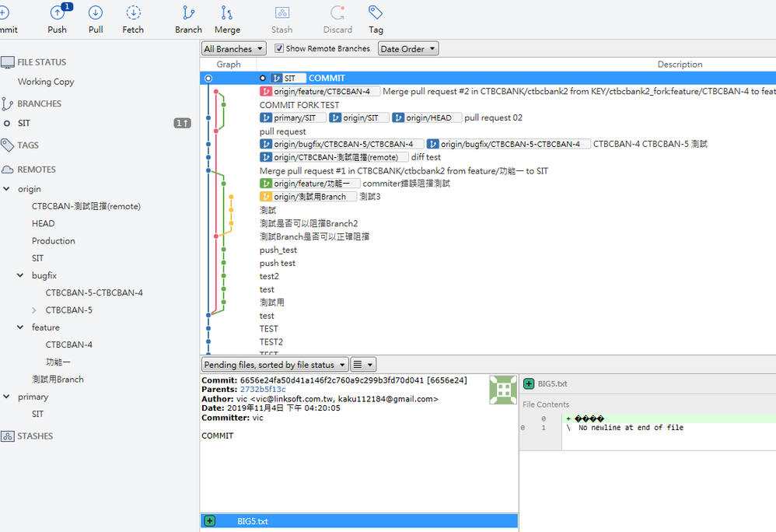Open the All Branches dropdown
Image resolution: width=776 pixels, height=532 pixels.
tap(233, 48)
